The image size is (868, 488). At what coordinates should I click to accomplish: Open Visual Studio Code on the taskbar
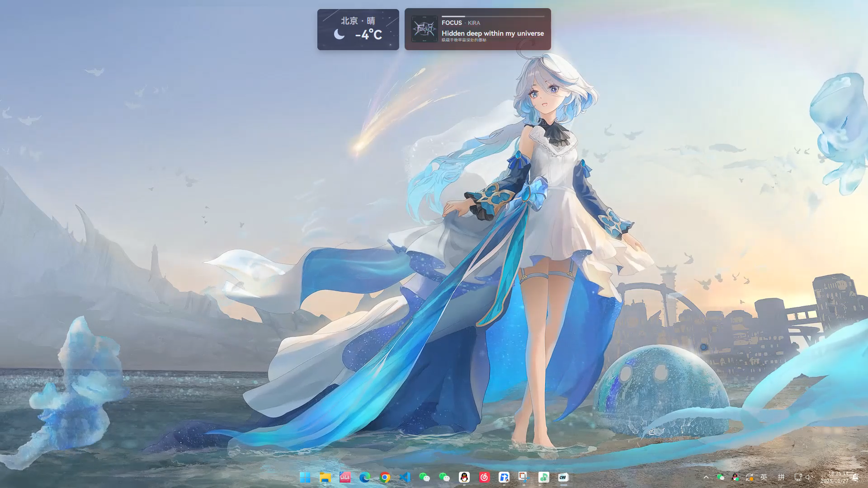click(404, 477)
